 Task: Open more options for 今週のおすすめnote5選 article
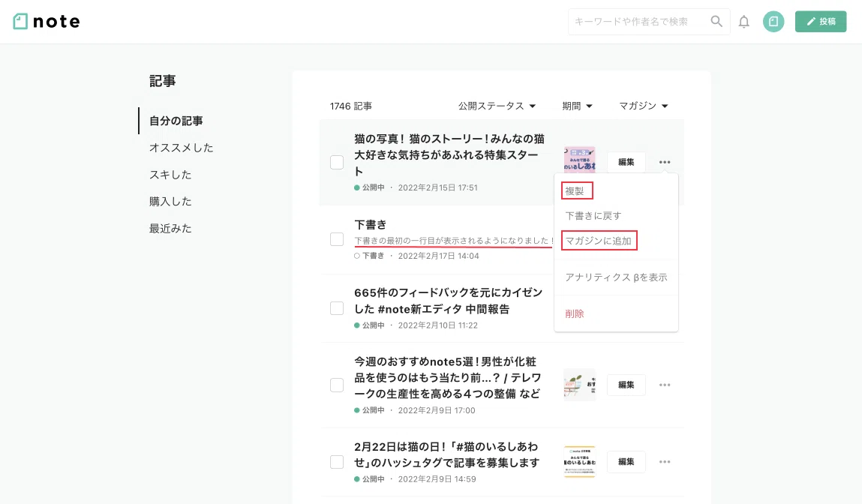click(665, 385)
